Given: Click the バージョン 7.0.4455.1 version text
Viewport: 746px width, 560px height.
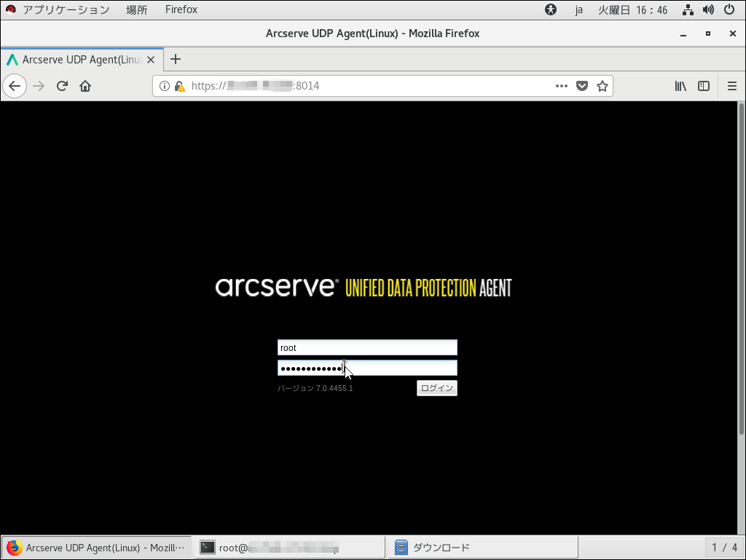Looking at the screenshot, I should pyautogui.click(x=315, y=388).
